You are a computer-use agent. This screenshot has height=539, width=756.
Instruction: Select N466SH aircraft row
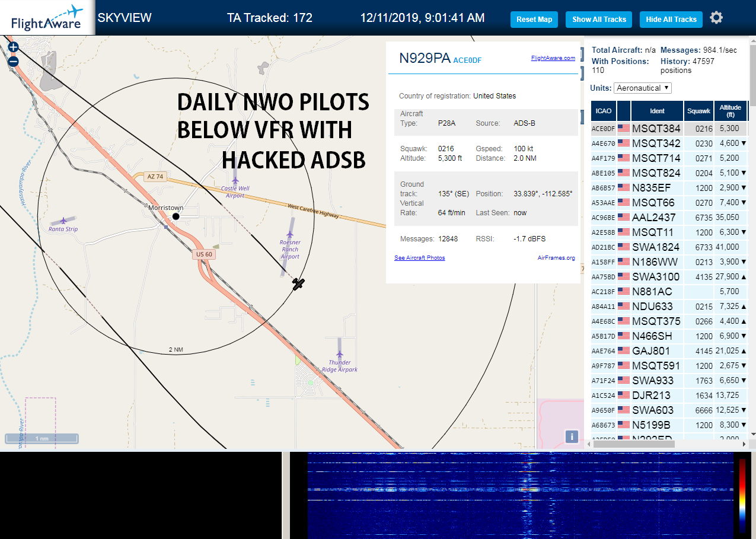pyautogui.click(x=669, y=336)
